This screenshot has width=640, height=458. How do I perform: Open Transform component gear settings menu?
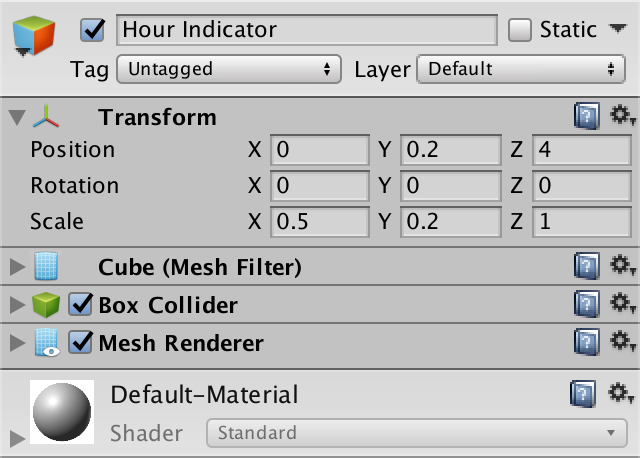[x=622, y=115]
